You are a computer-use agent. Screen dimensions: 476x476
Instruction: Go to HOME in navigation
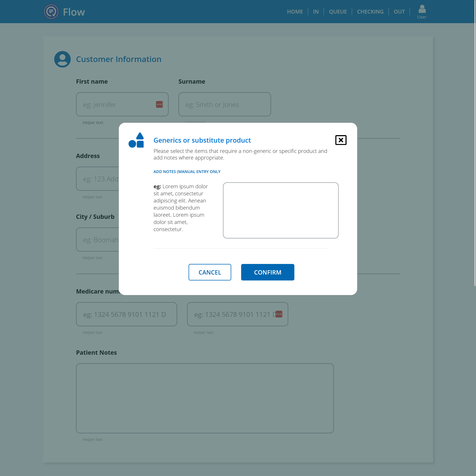click(x=295, y=12)
